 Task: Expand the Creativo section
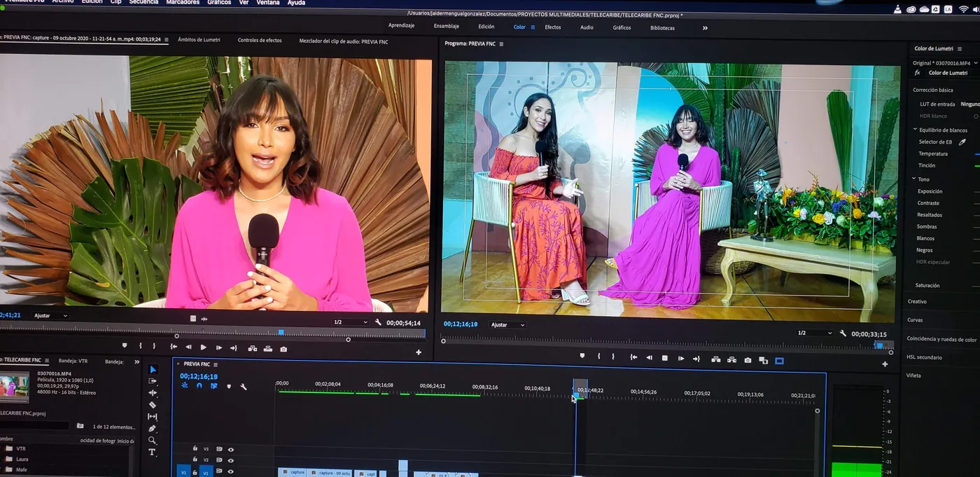917,301
